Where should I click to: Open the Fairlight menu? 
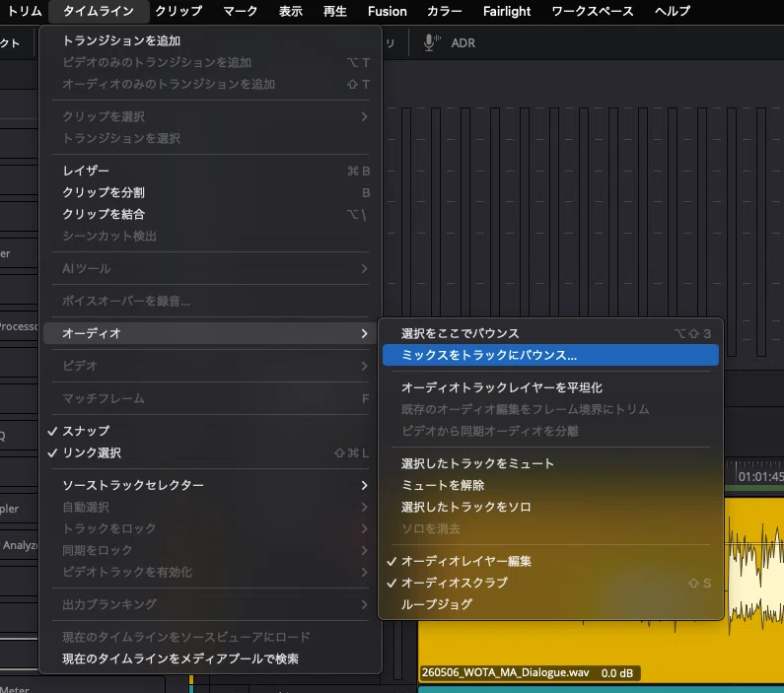click(507, 11)
